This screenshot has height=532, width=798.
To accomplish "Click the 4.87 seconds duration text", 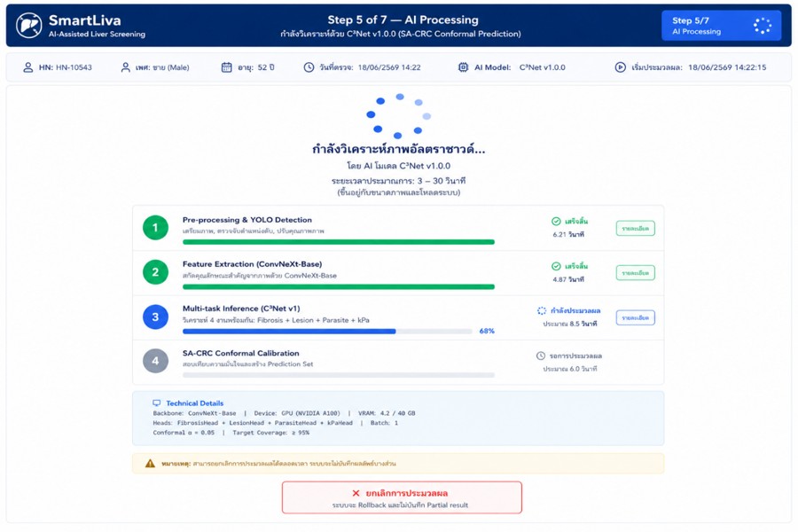I will tap(568, 279).
